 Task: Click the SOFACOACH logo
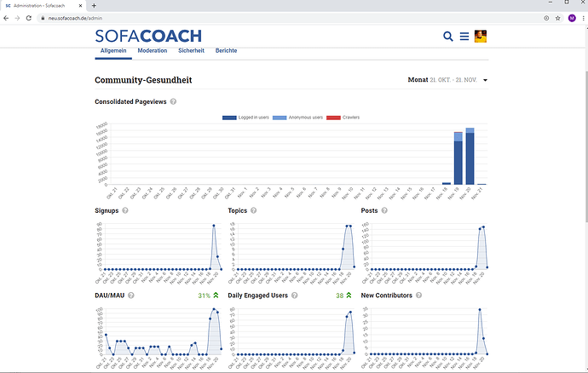pyautogui.click(x=148, y=36)
